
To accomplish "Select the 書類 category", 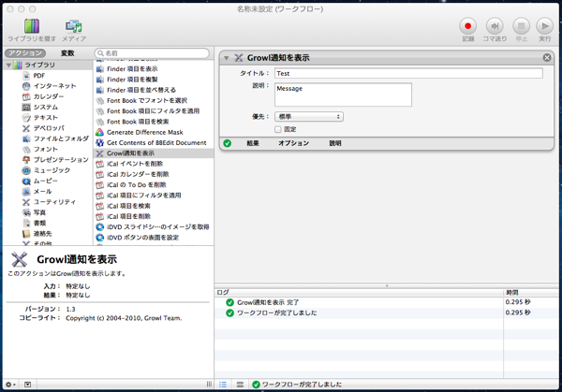I will (x=39, y=223).
